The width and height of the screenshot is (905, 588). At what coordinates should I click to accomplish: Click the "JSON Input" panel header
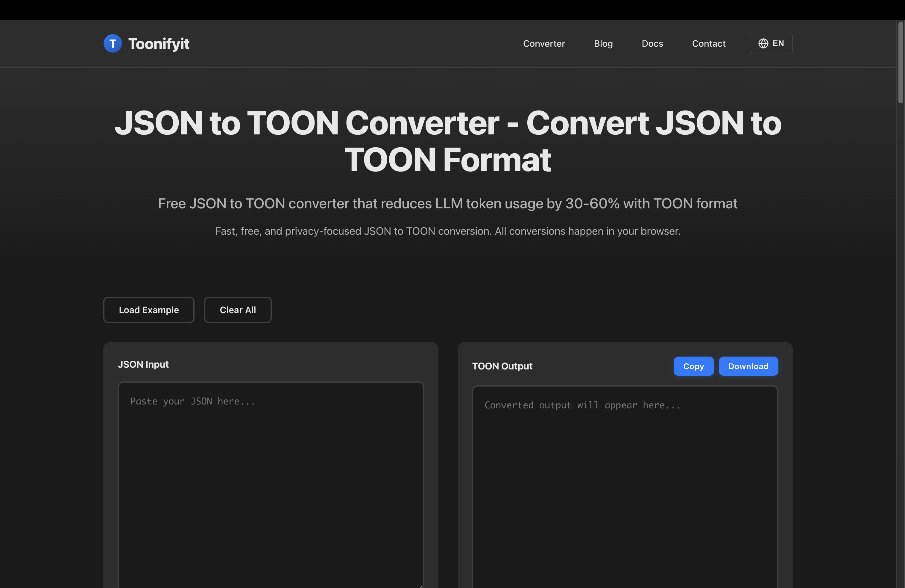143,364
